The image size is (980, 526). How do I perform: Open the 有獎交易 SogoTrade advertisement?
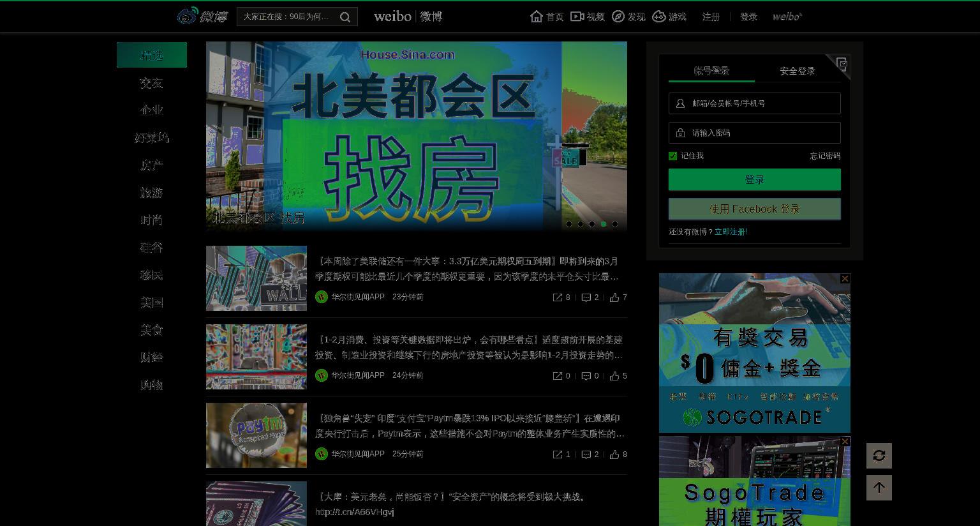(755, 353)
